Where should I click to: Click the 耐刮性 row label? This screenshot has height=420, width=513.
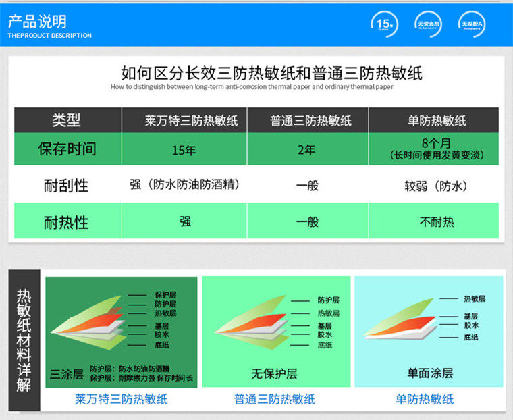66,186
